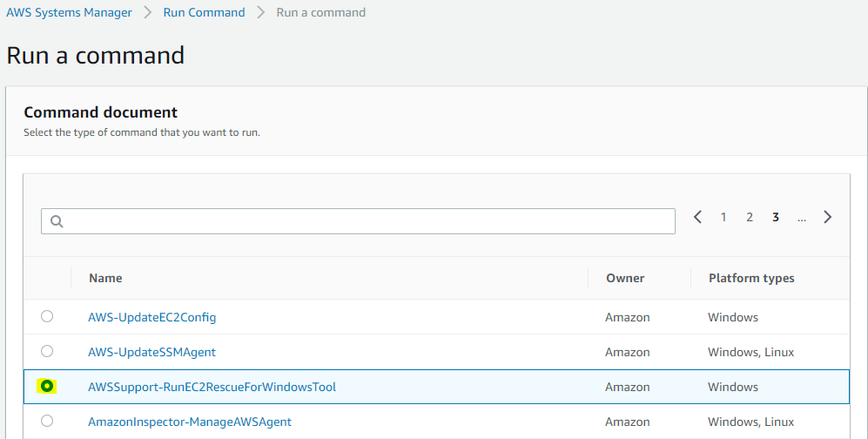Click the Platform types column header

pyautogui.click(x=751, y=278)
